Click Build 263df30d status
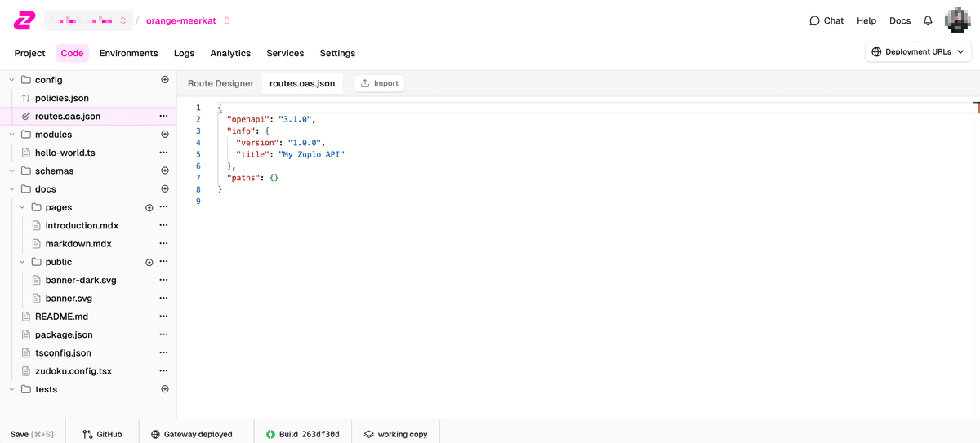 coord(302,434)
